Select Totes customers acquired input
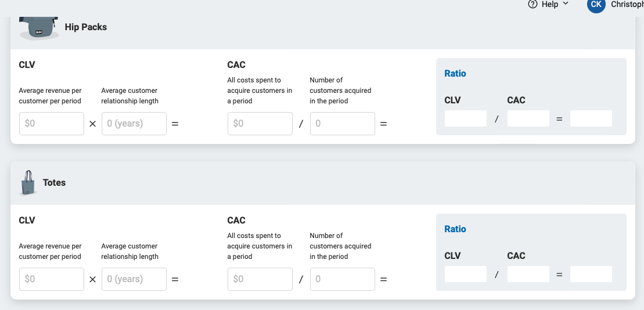The image size is (644, 310). point(343,279)
